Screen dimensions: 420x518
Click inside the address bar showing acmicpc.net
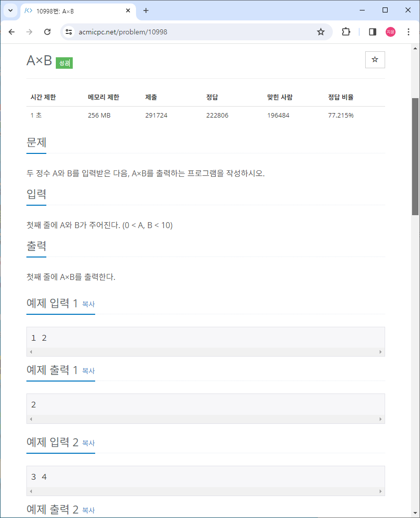click(149, 31)
